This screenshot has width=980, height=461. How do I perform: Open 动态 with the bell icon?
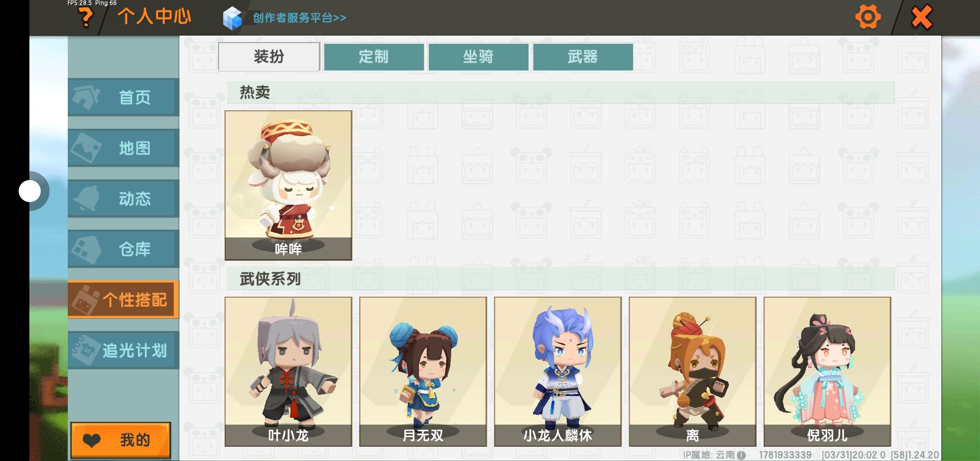pos(123,199)
